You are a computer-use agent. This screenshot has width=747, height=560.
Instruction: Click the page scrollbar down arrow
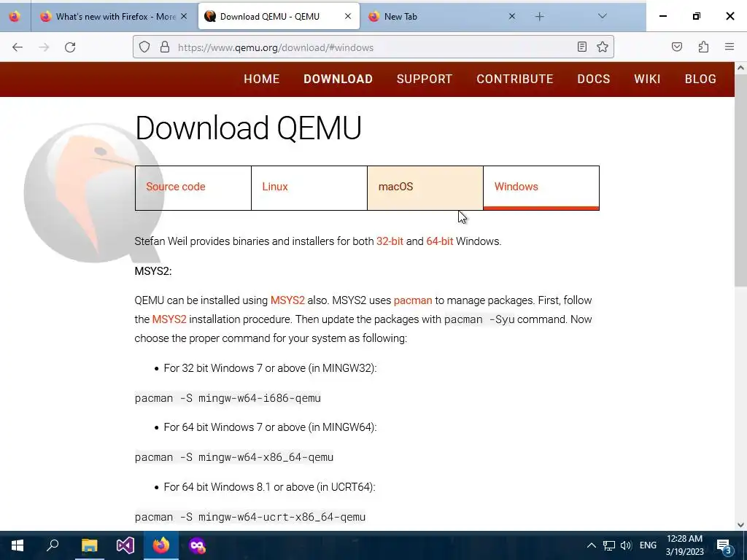click(740, 525)
